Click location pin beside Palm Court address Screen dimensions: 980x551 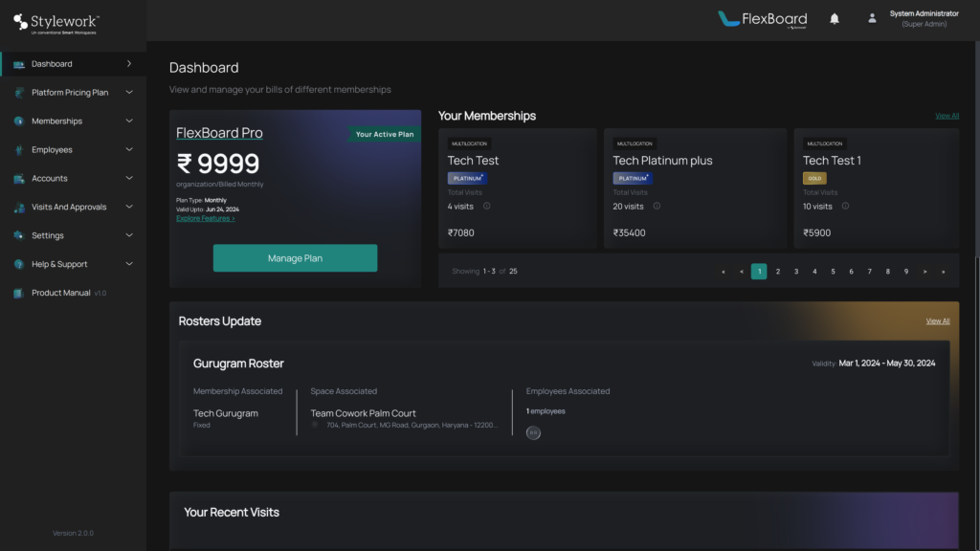pos(316,425)
